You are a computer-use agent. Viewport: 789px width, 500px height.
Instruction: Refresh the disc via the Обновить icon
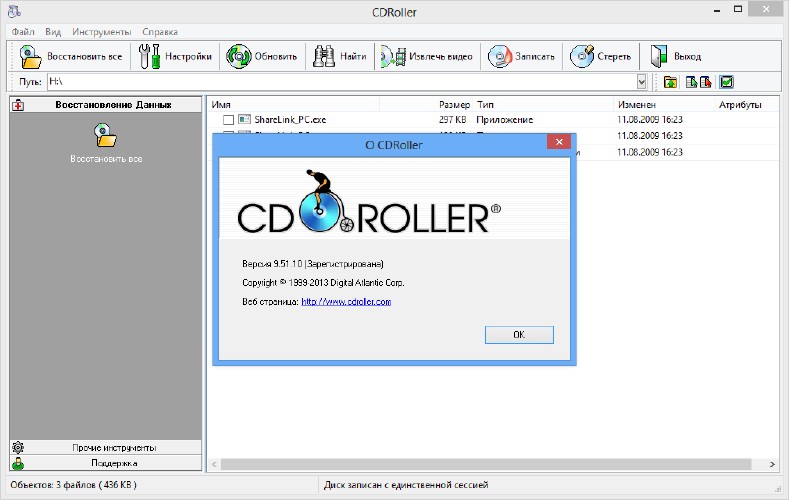tap(239, 56)
